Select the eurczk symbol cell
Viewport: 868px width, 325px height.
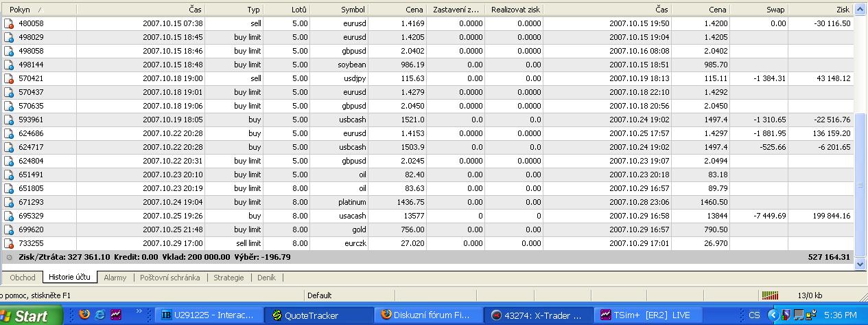tap(341, 243)
